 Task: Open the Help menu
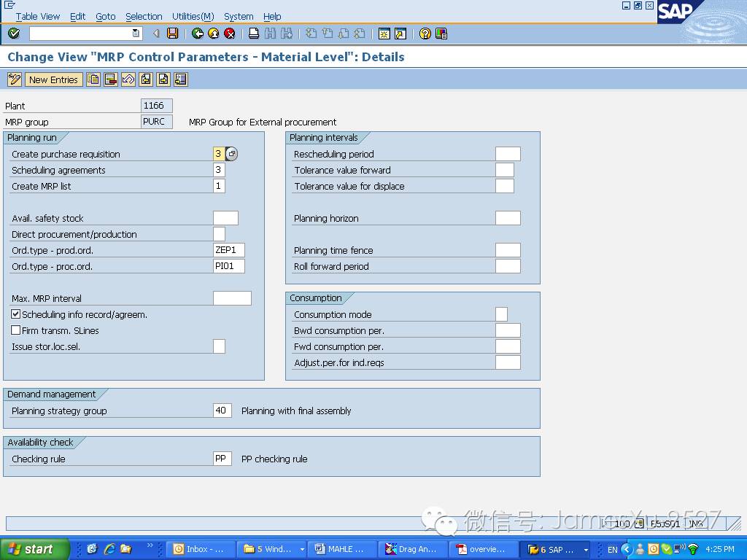[x=272, y=17]
